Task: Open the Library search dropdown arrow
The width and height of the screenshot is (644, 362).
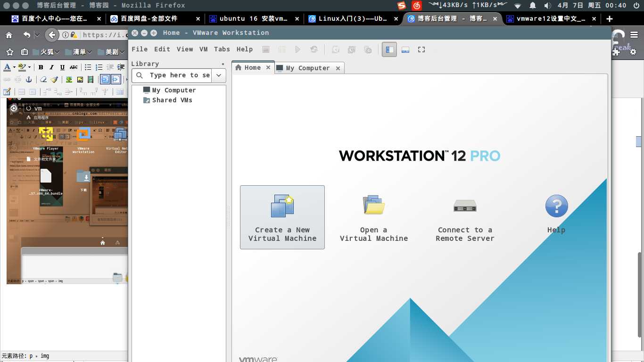Action: [219, 75]
